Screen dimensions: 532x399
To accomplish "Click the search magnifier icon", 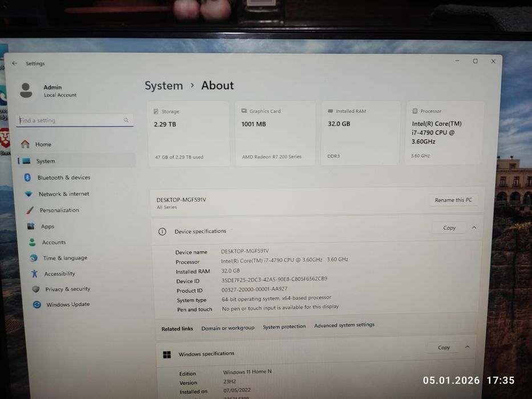I will 126,120.
